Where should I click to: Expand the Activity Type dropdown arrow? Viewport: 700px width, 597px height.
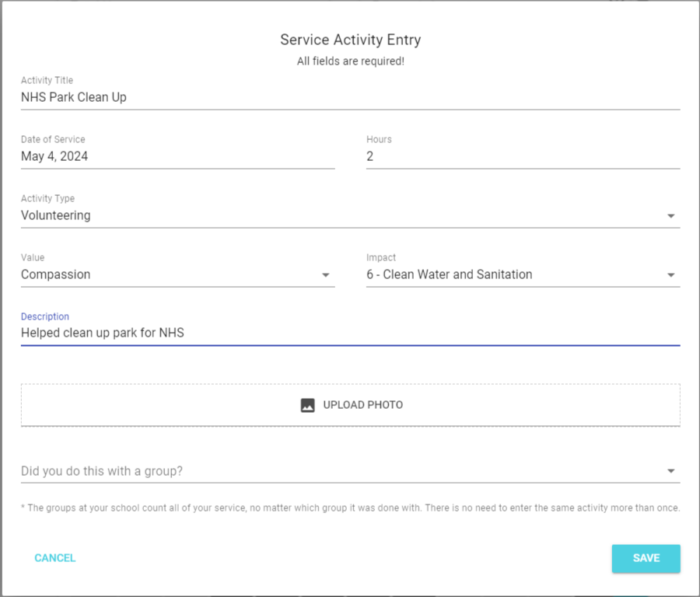point(670,216)
